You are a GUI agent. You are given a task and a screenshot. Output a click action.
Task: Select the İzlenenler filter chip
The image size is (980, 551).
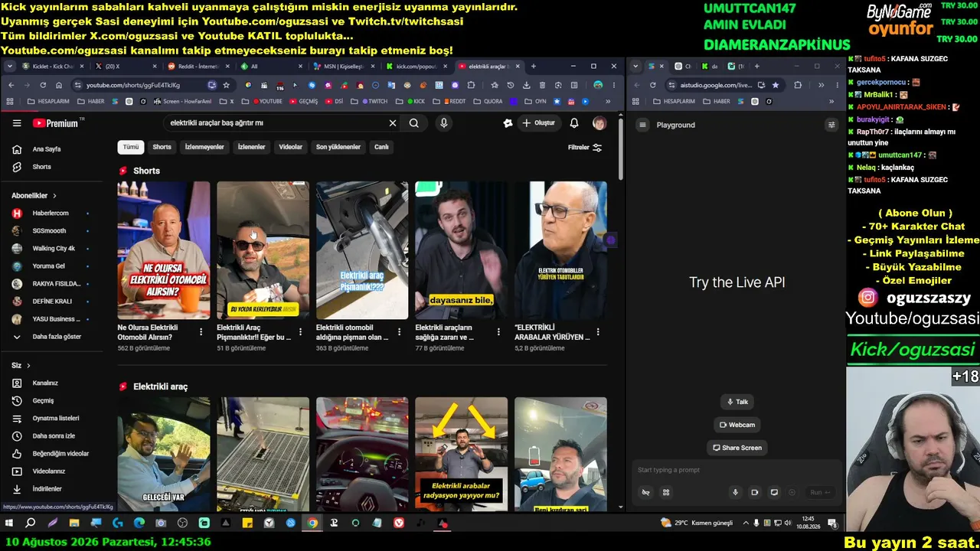pyautogui.click(x=251, y=147)
